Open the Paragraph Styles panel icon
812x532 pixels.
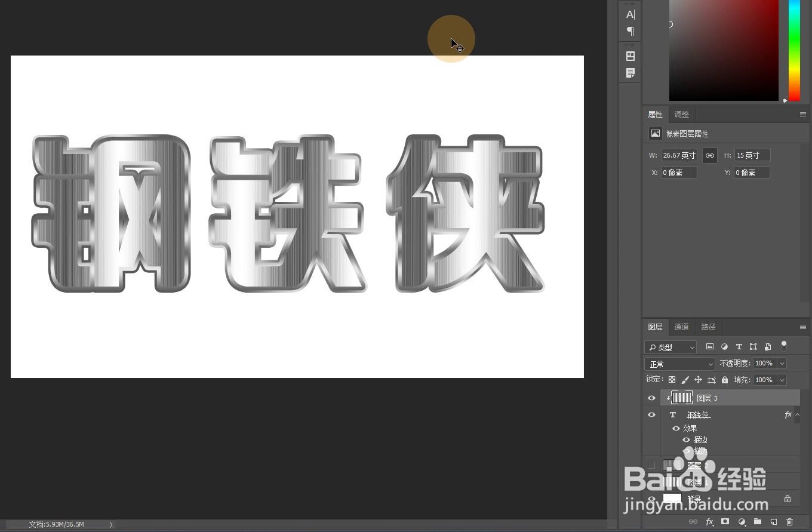click(629, 73)
